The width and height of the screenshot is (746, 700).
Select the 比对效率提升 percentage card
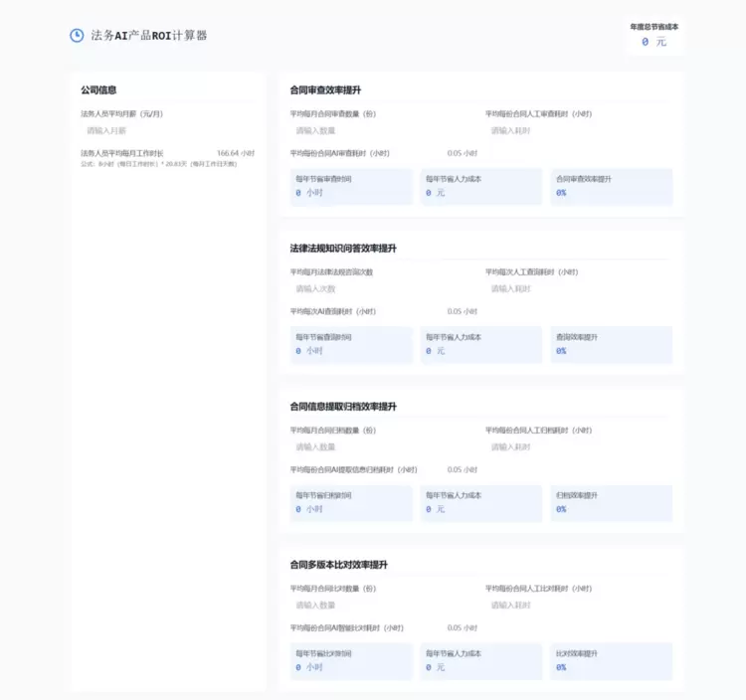point(611,660)
